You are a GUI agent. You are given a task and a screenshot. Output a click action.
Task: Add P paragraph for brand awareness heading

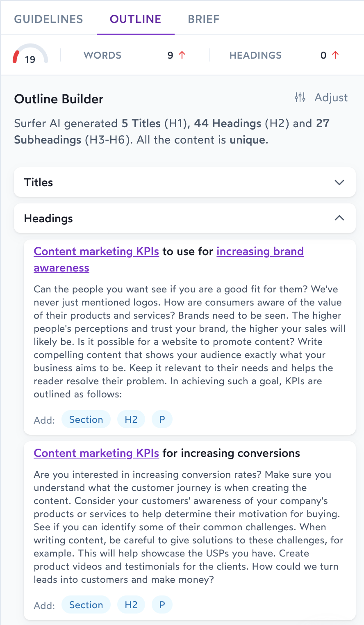tap(162, 420)
